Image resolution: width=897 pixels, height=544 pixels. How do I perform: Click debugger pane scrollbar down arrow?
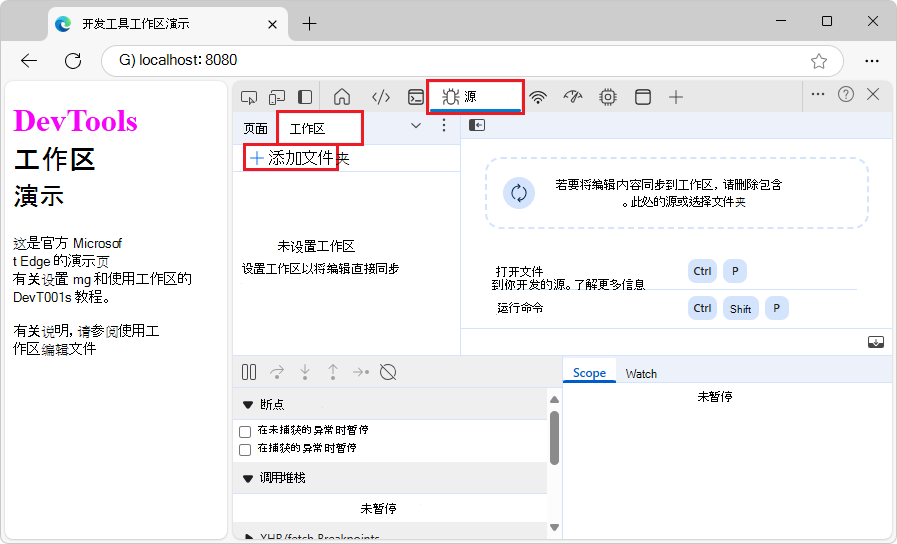click(554, 527)
